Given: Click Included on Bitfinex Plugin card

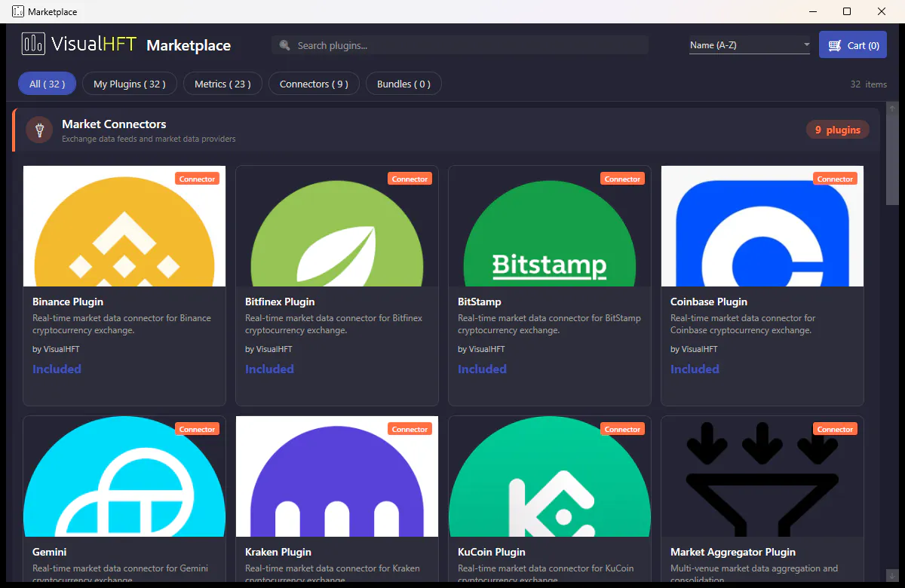Looking at the screenshot, I should tap(269, 369).
